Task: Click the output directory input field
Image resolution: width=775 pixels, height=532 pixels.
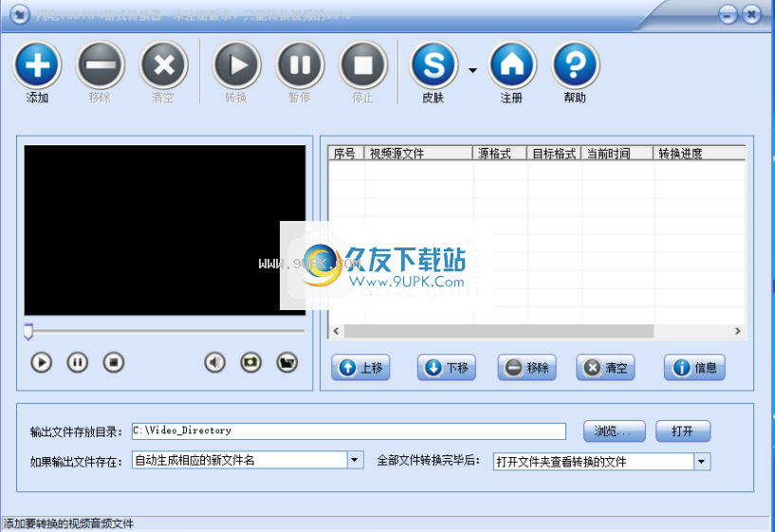Action: tap(349, 431)
